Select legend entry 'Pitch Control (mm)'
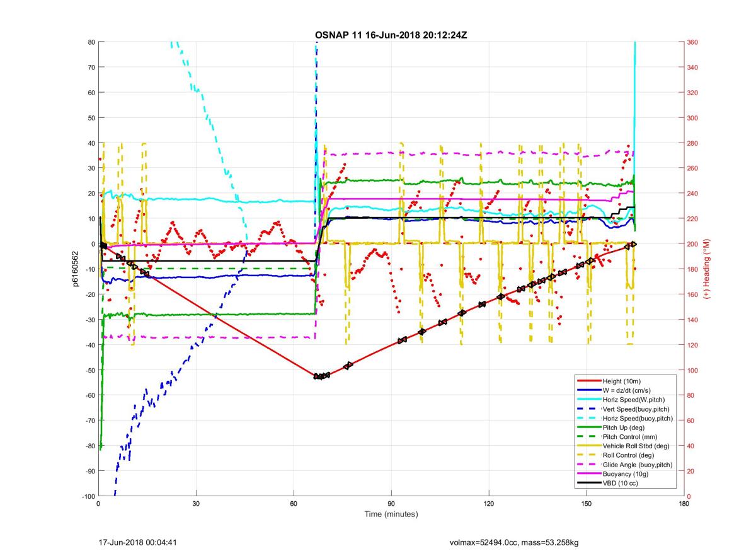Image resolution: width=756 pixels, height=558 pixels. (x=630, y=437)
